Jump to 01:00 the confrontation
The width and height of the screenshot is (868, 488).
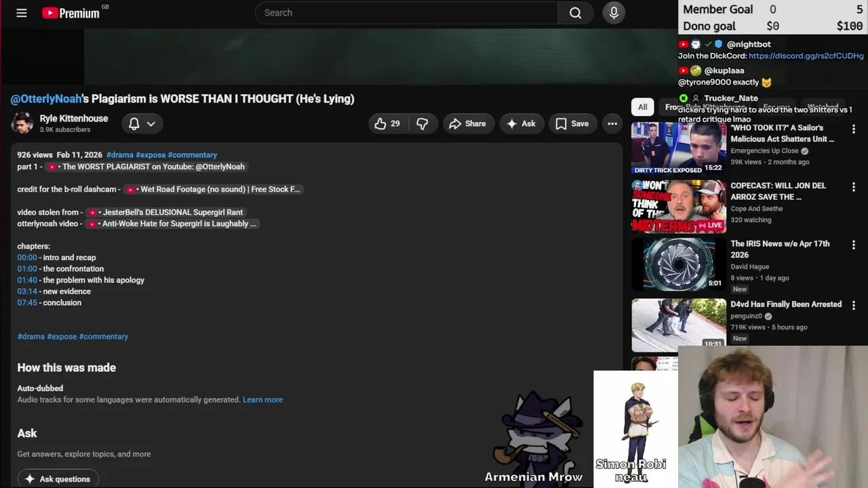point(27,269)
